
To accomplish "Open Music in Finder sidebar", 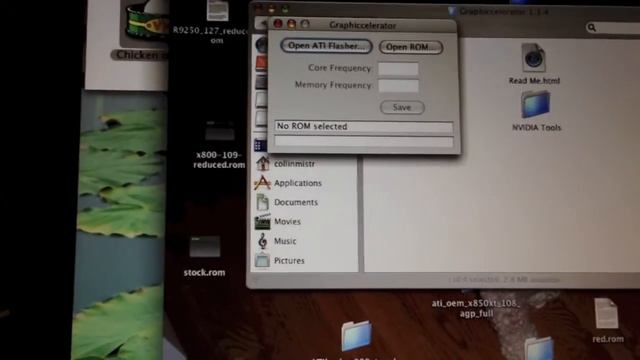I will (285, 241).
